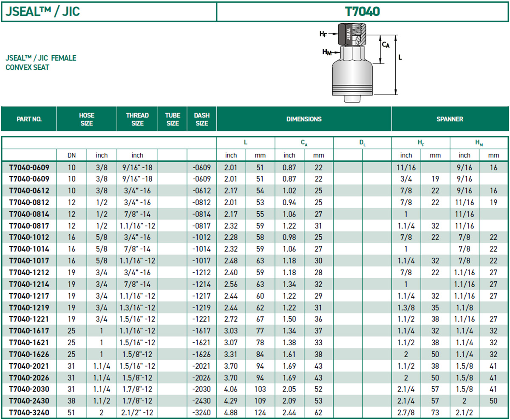Click thread size '2.1/2" -12'
The image size is (510, 420).
(x=137, y=412)
